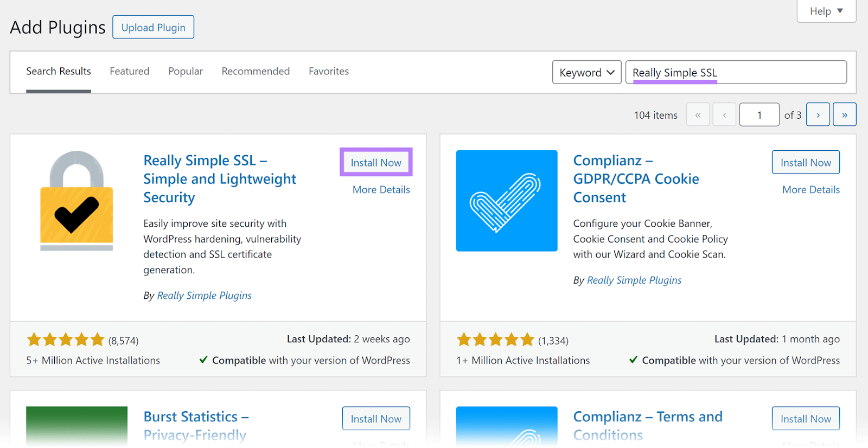
Task: Switch to the Popular tab
Action: pos(186,71)
